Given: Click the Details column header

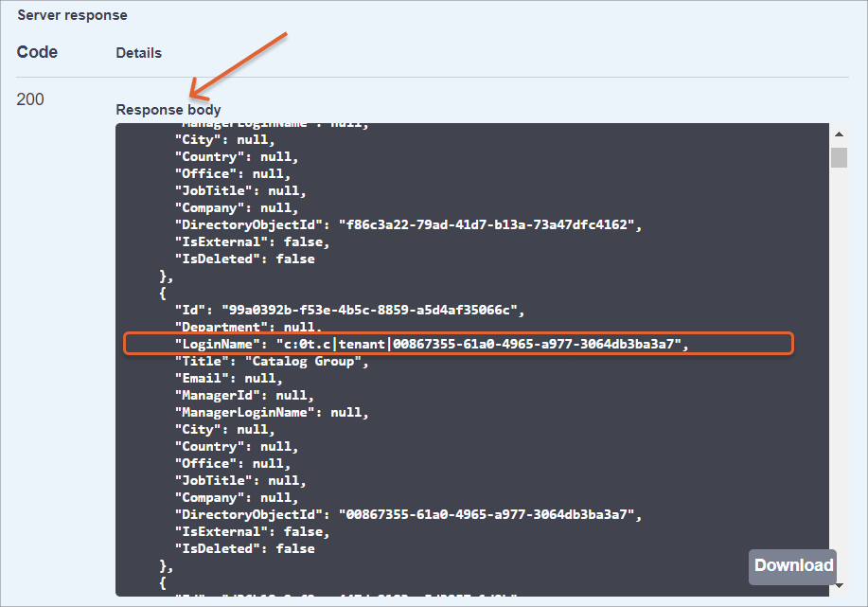Looking at the screenshot, I should click(138, 53).
